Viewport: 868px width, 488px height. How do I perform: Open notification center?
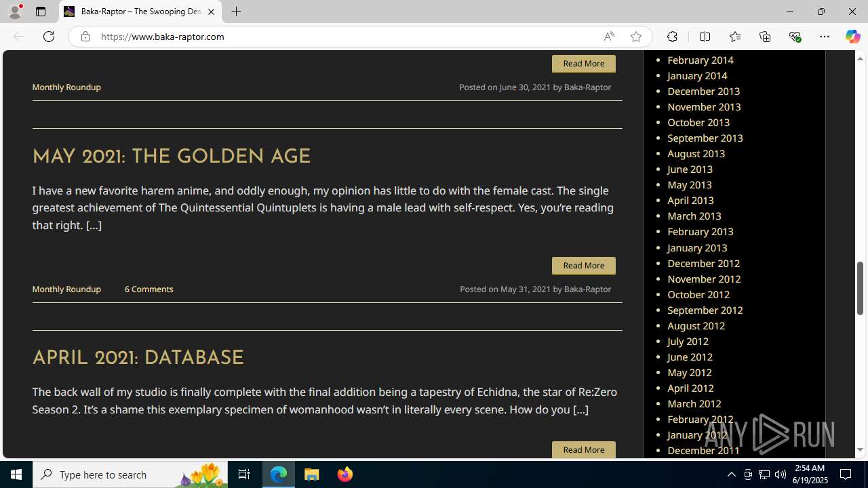point(846,474)
